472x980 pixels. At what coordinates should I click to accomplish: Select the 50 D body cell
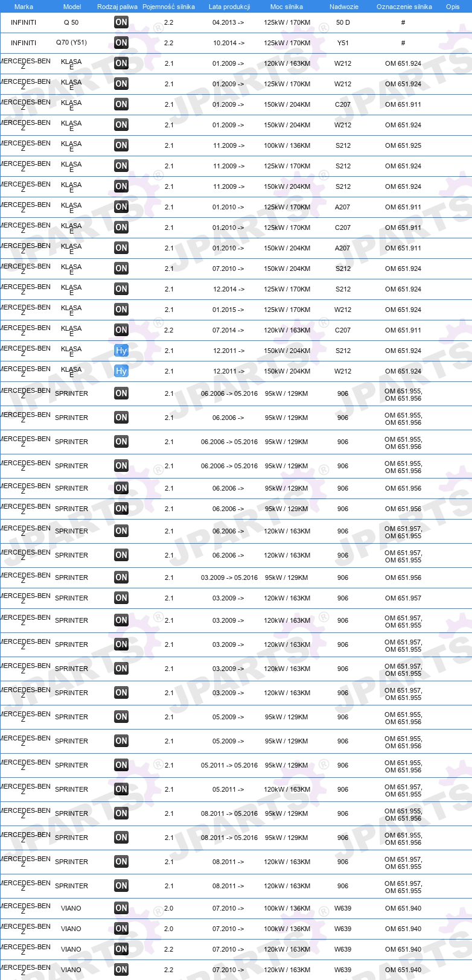coord(343,22)
